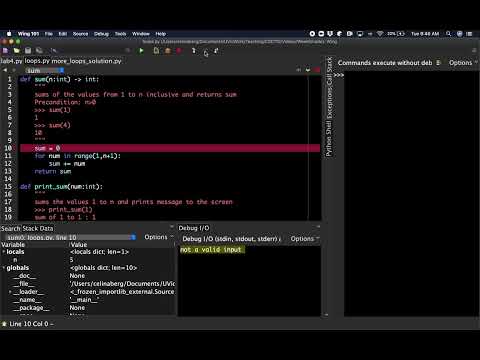Open the Source menu
The height and width of the screenshot is (360, 480).
pyautogui.click(x=80, y=34)
